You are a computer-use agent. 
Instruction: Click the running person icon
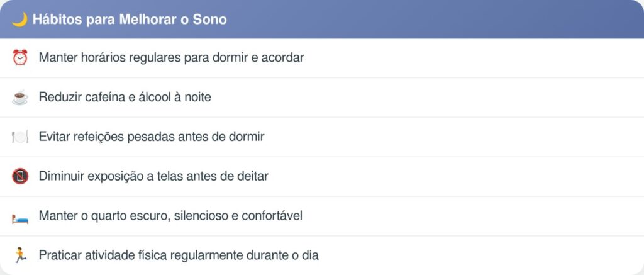[20, 255]
